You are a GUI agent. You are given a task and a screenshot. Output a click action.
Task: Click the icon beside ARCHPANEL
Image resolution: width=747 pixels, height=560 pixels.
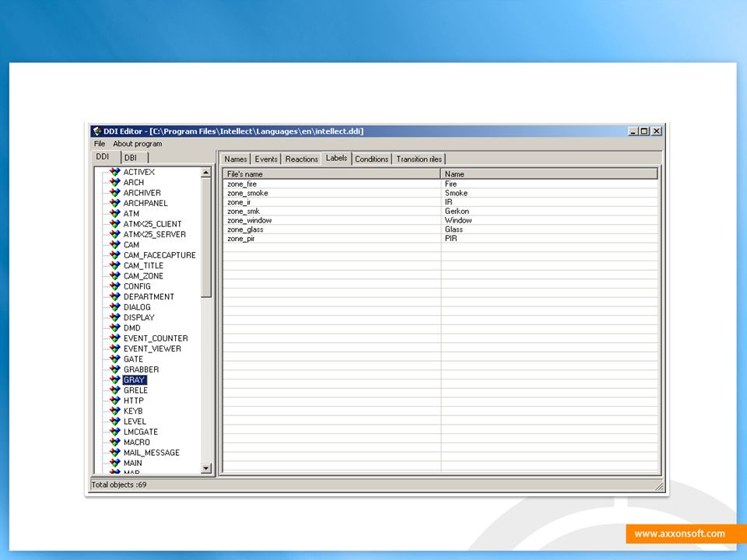coord(115,203)
